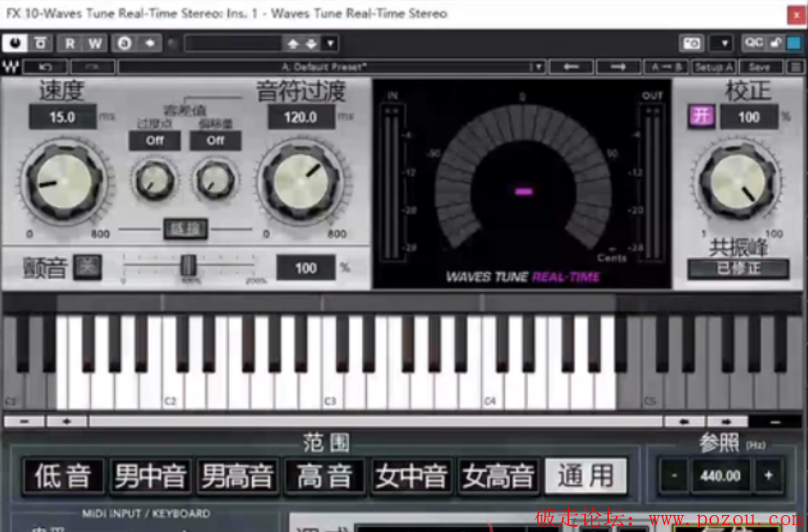Screen dimensions: 808x532
Task: Click the note transition (音符过渡) knob
Action: (301, 181)
